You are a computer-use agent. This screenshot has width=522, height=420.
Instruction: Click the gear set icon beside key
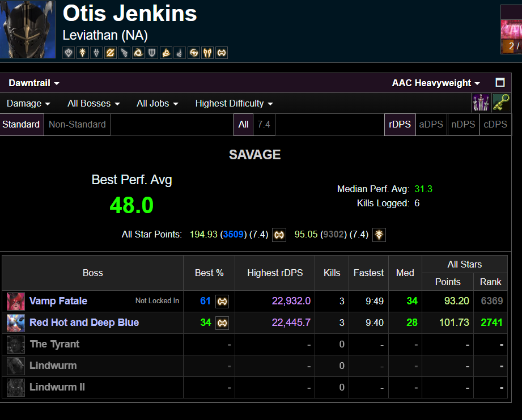pos(481,103)
